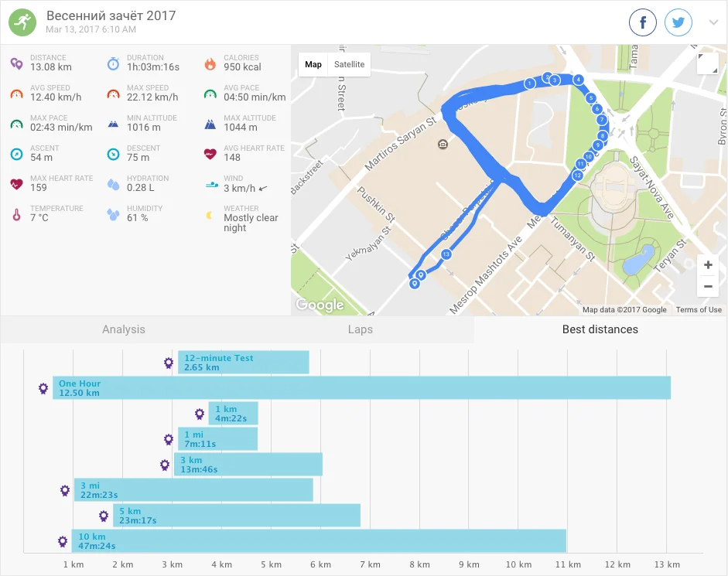Zoom out on the map
This screenshot has height=576, width=728.
coord(707,287)
